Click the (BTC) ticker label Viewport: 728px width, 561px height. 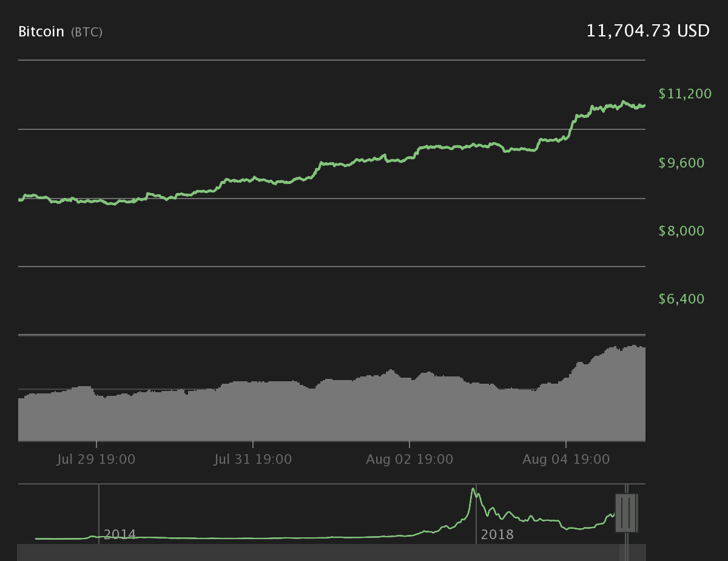tap(87, 32)
